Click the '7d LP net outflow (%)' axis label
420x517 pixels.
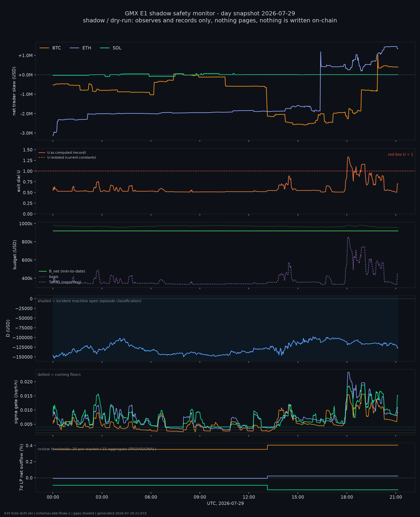pyautogui.click(x=21, y=467)
